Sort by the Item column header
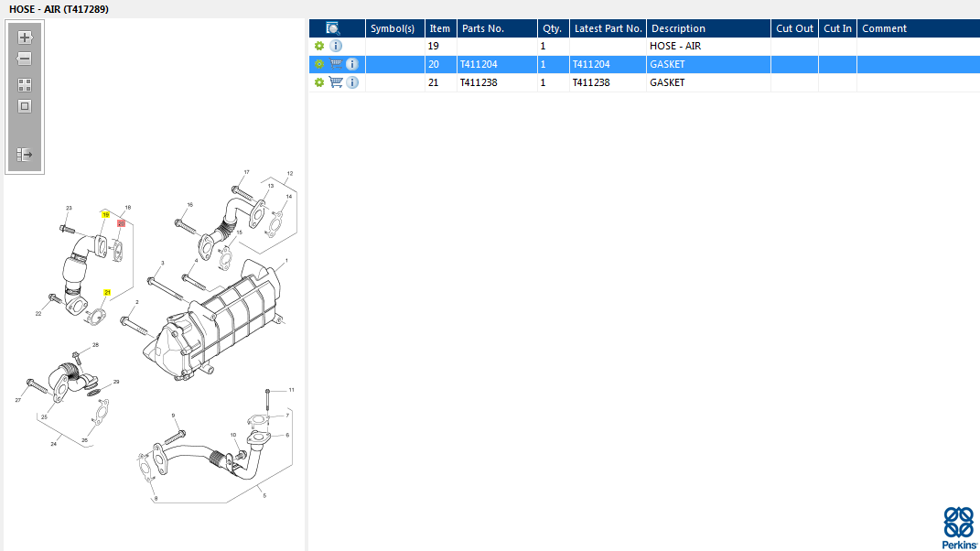The width and height of the screenshot is (980, 551). pos(441,28)
